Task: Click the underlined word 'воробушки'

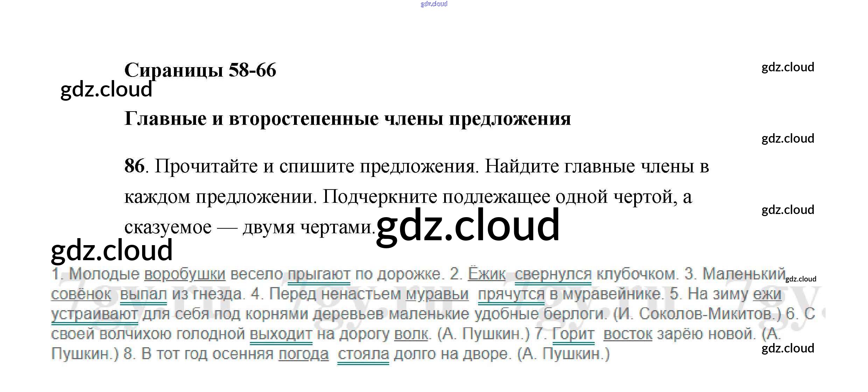Action: pyautogui.click(x=185, y=274)
